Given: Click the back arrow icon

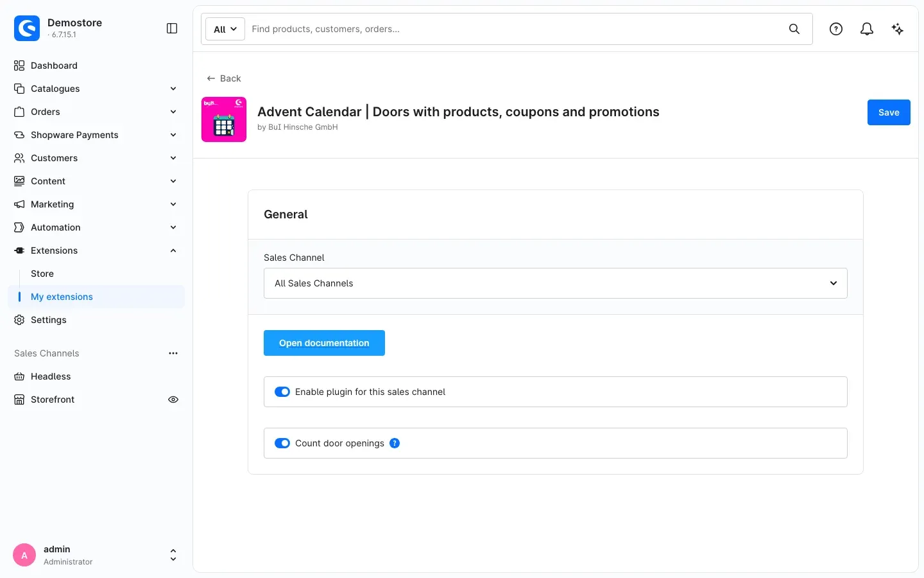Looking at the screenshot, I should (x=210, y=78).
